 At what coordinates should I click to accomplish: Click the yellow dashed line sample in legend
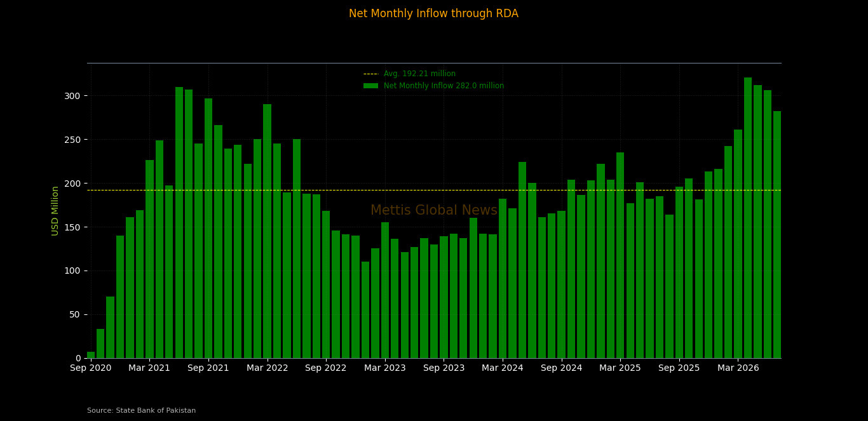click(370, 74)
